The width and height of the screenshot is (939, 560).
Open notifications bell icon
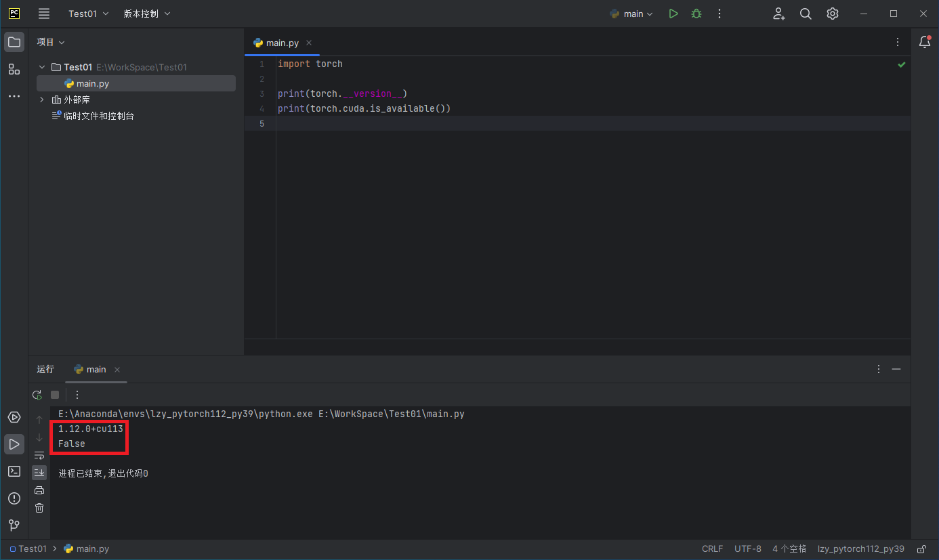point(925,42)
